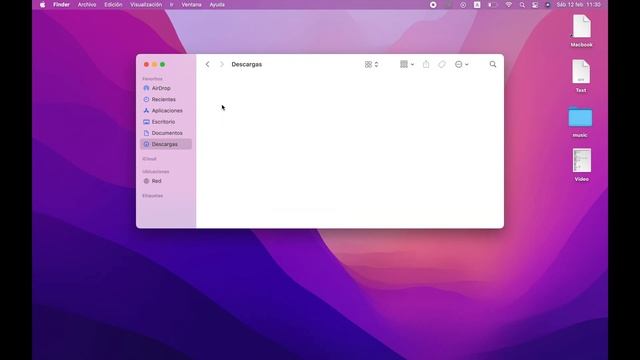The image size is (640, 360).
Task: Open the Archivo menu
Action: click(x=87, y=5)
